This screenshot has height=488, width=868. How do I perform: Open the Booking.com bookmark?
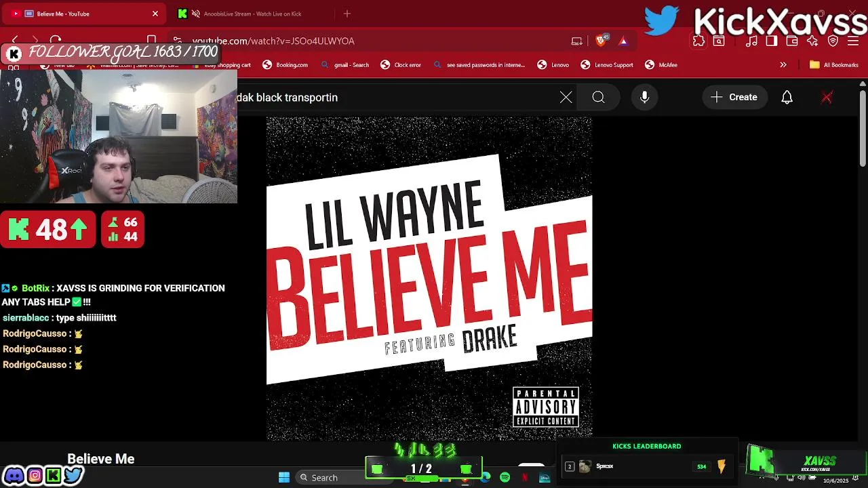pyautogui.click(x=285, y=65)
